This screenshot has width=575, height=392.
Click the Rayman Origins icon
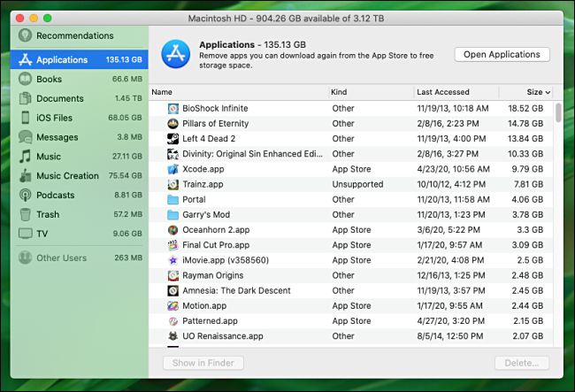172,275
